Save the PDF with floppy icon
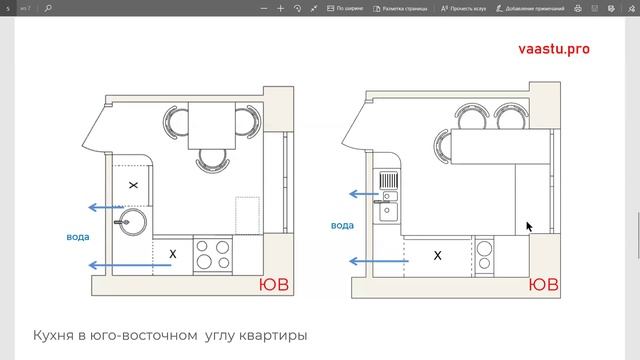This screenshot has width=640, height=360. (595, 8)
